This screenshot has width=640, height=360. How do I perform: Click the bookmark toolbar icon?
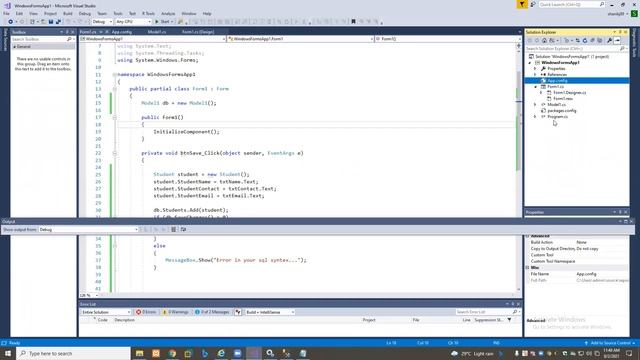(353, 22)
